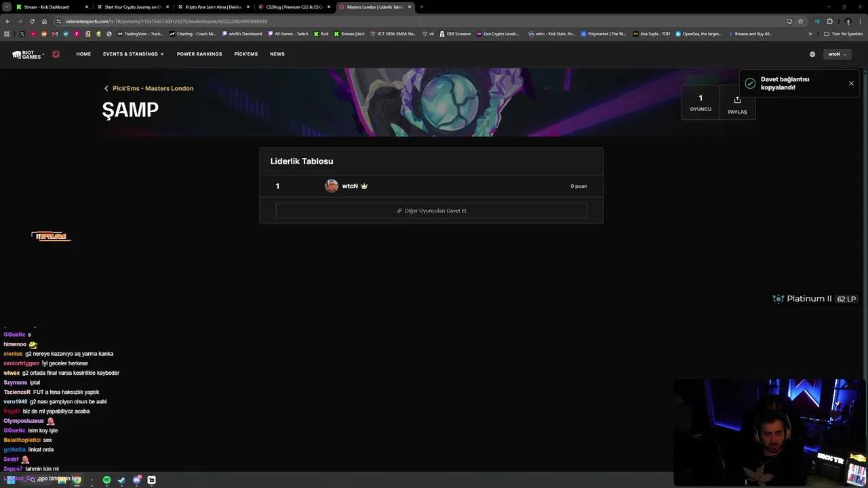Click the wtcN avatar in leaderboard
This screenshot has height=488, width=868.
[332, 186]
